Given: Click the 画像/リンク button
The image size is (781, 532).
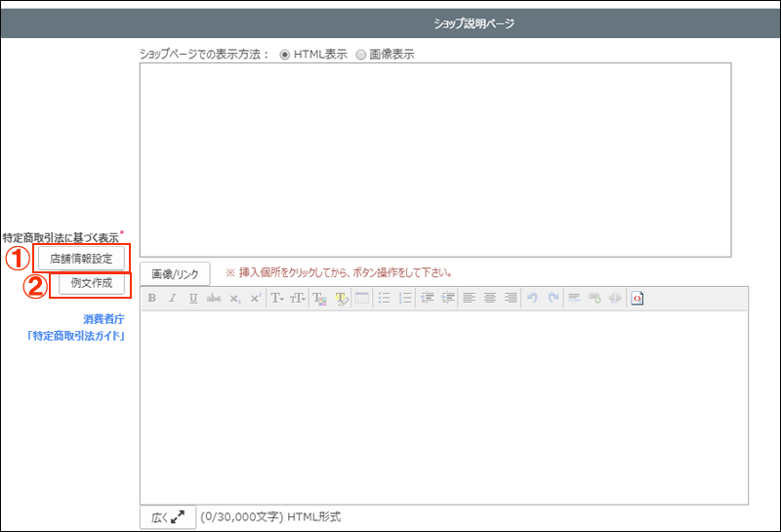Looking at the screenshot, I should (175, 274).
